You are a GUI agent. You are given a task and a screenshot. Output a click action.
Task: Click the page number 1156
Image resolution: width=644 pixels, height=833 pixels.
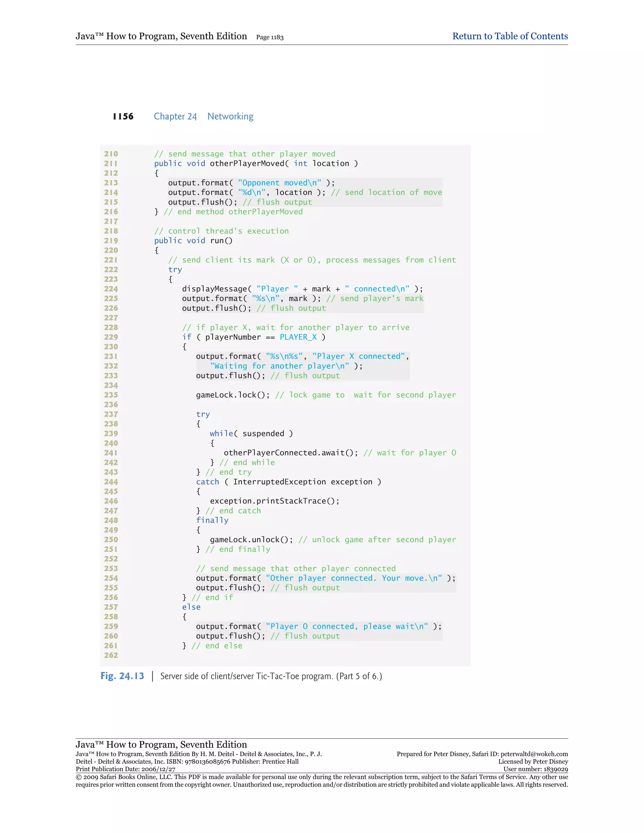[123, 116]
